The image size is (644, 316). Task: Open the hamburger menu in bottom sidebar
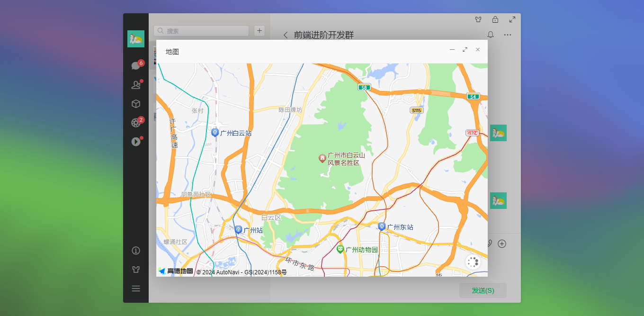point(136,288)
